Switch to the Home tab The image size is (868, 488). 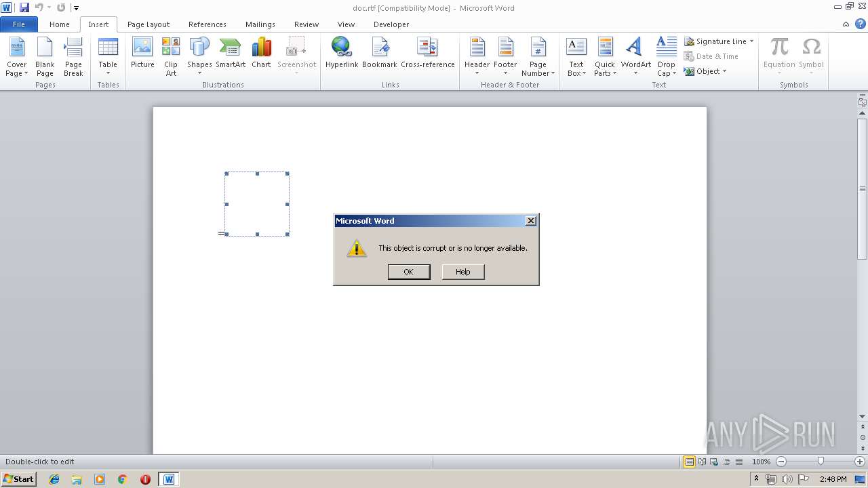(x=60, y=24)
